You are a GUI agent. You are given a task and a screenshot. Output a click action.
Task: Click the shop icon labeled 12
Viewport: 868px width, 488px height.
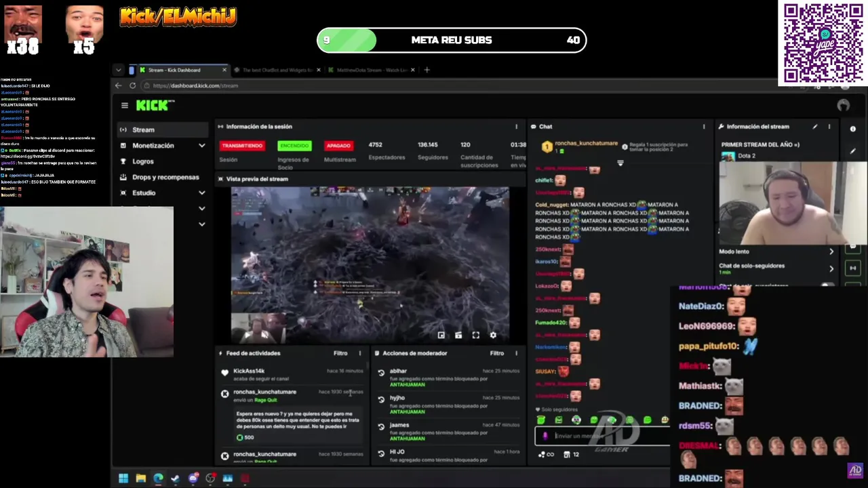(571, 454)
